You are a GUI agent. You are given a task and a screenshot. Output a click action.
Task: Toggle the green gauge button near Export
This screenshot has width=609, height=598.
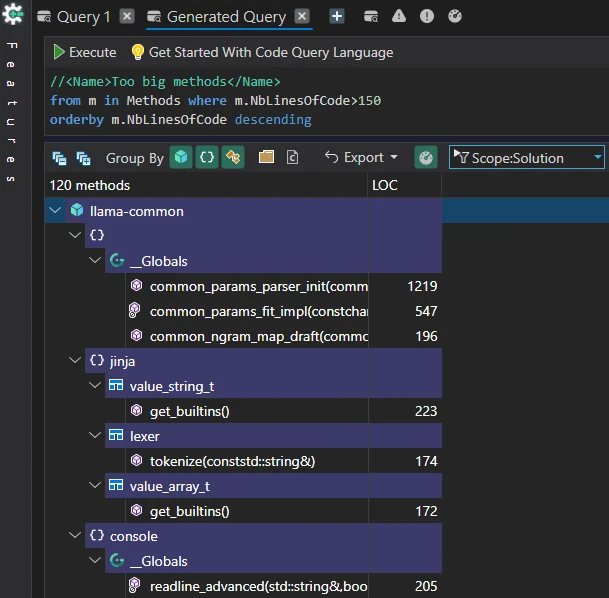(x=426, y=157)
